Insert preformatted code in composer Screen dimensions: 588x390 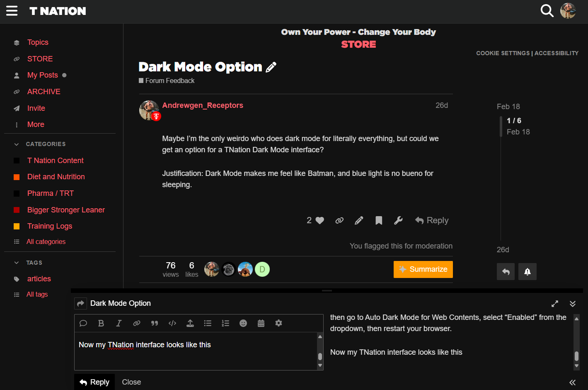tap(172, 323)
